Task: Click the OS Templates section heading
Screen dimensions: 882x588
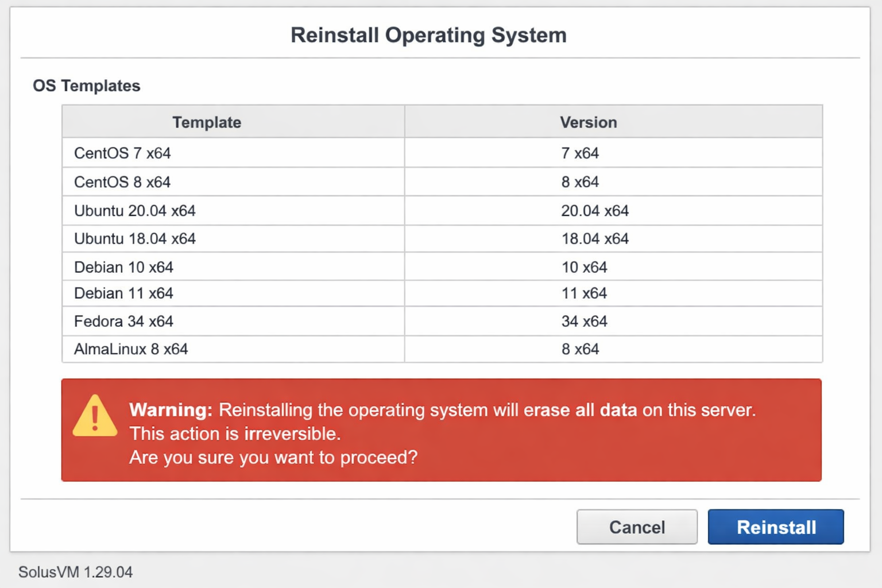Action: (x=87, y=86)
